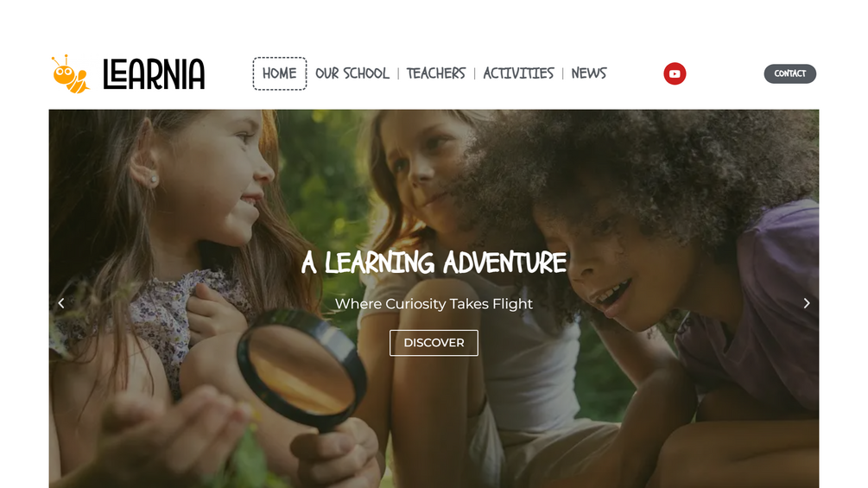Open the Activities menu item

[518, 73]
